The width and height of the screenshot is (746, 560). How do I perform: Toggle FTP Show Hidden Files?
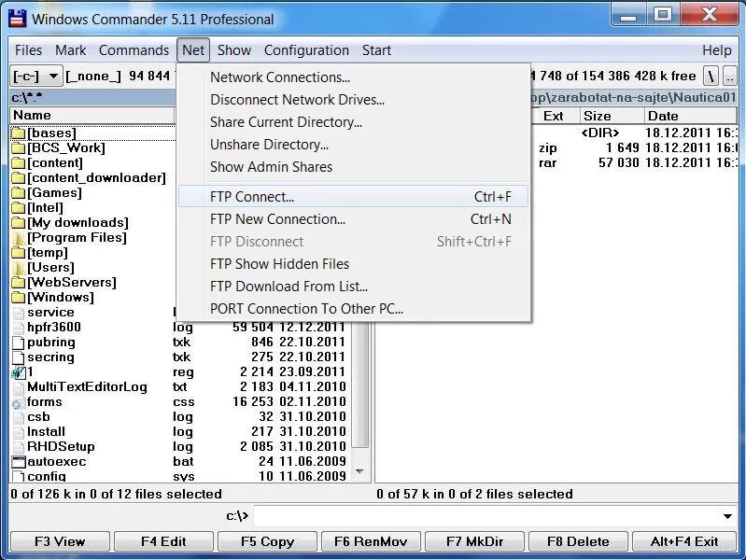point(354,263)
